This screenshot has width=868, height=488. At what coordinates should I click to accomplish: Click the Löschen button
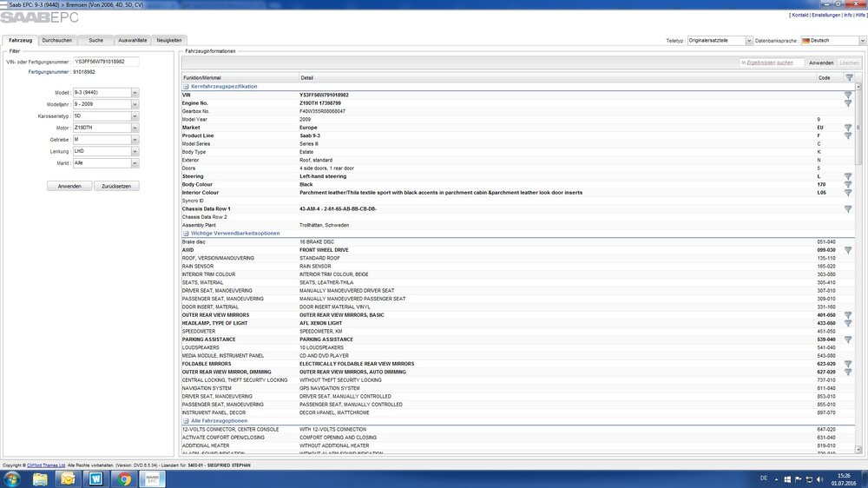(x=849, y=63)
